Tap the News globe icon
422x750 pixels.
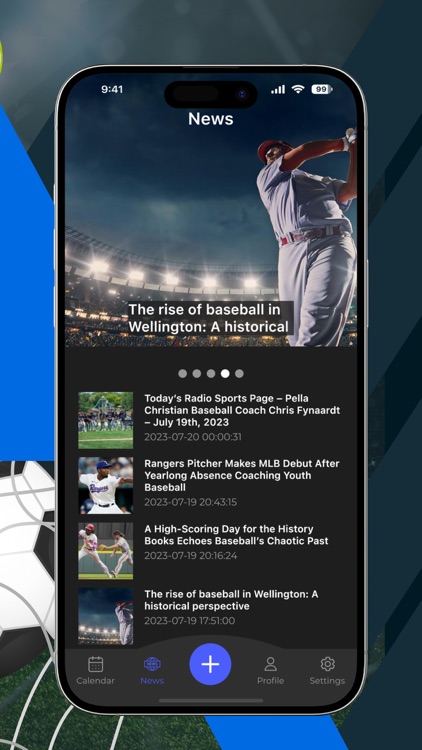pos(152,664)
